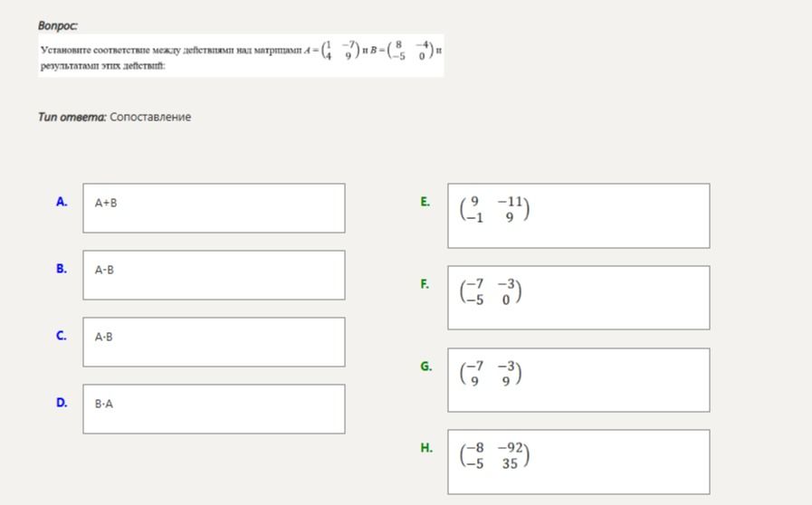Click the blue letter B label
Screen dimensions: 812x505
click(x=62, y=268)
